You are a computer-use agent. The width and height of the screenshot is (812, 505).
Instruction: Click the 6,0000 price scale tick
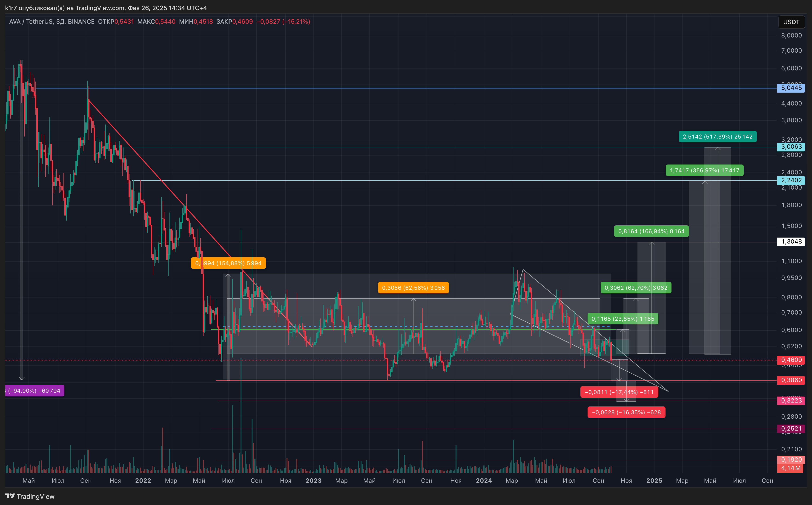point(791,68)
